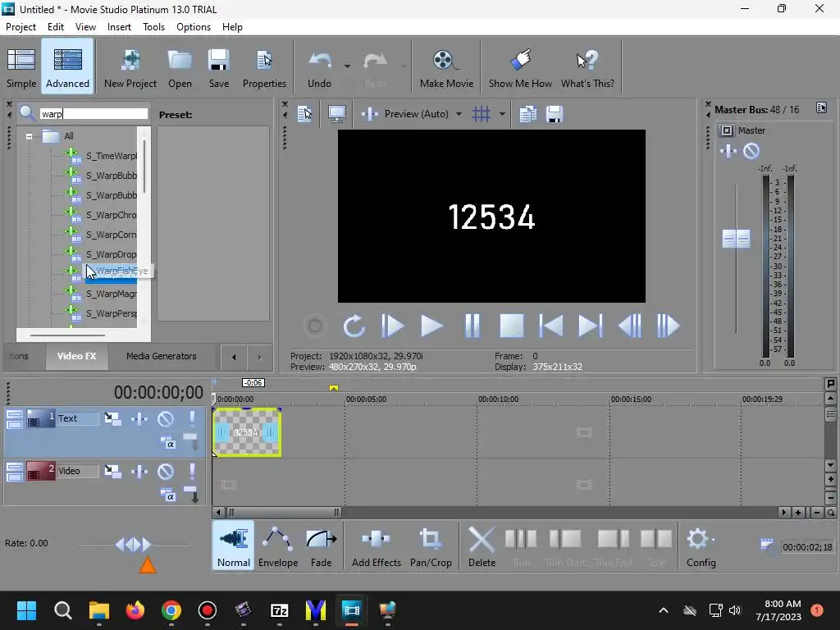Pause preview playback

coord(472,326)
